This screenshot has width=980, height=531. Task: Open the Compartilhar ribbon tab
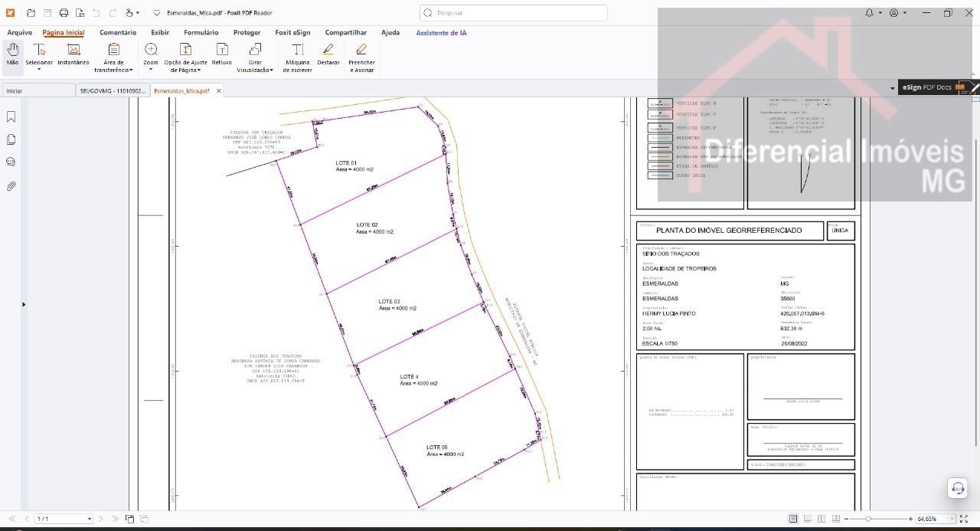(x=345, y=32)
